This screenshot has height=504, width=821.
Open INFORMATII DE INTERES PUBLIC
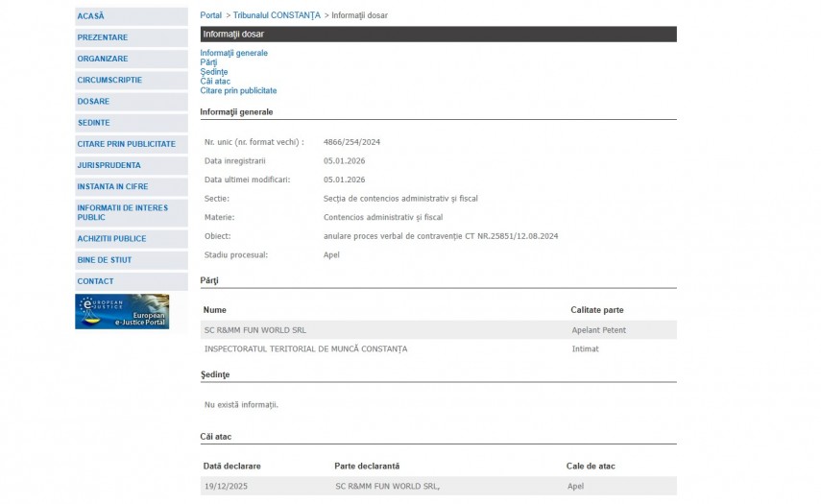pos(123,212)
